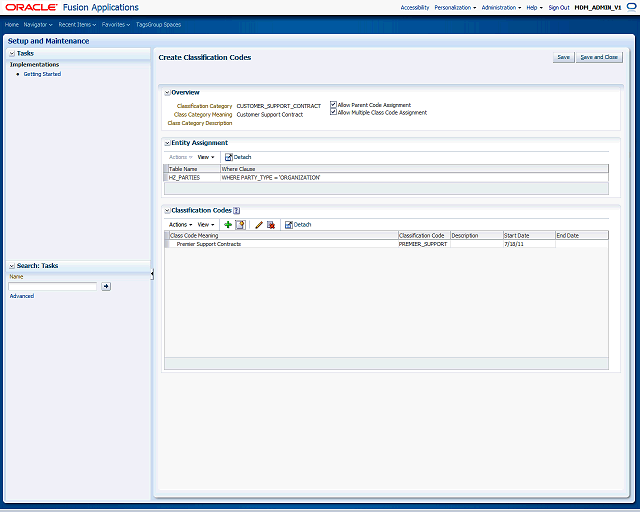Click the MDM_ADMIN_V1 user name
Viewport: 640px width, 512px height.
tap(598, 7)
